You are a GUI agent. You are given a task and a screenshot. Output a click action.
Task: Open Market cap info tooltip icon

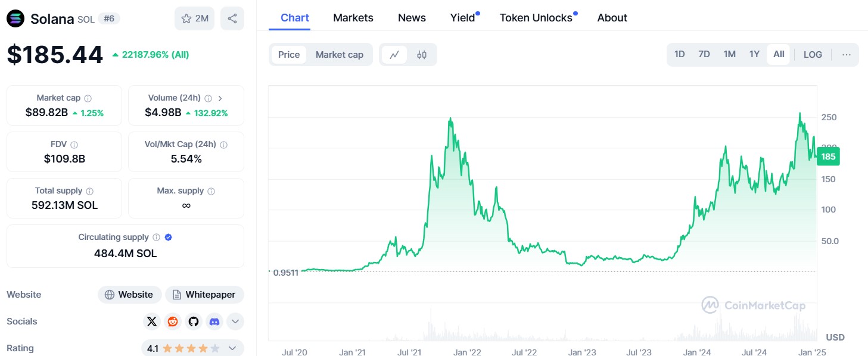pyautogui.click(x=88, y=98)
